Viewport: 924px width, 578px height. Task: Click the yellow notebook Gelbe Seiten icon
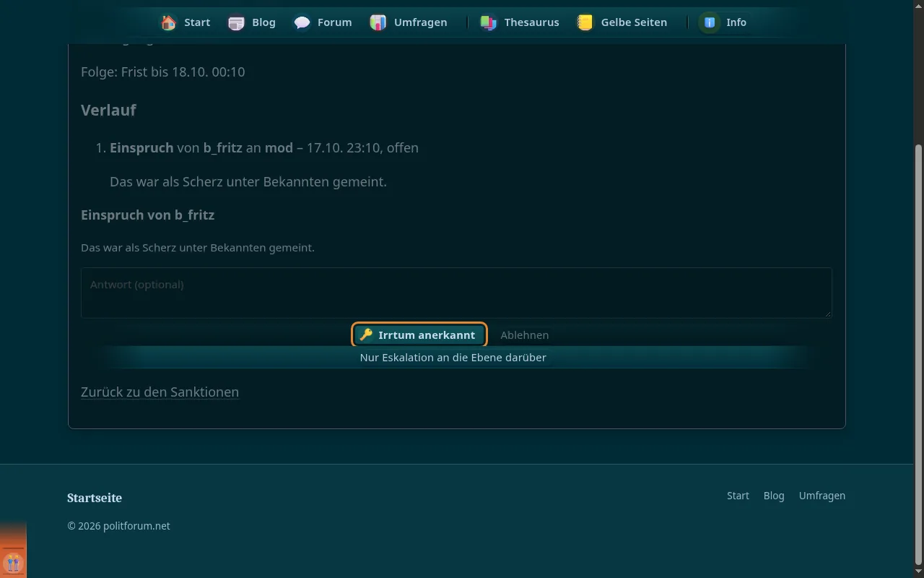(x=585, y=22)
